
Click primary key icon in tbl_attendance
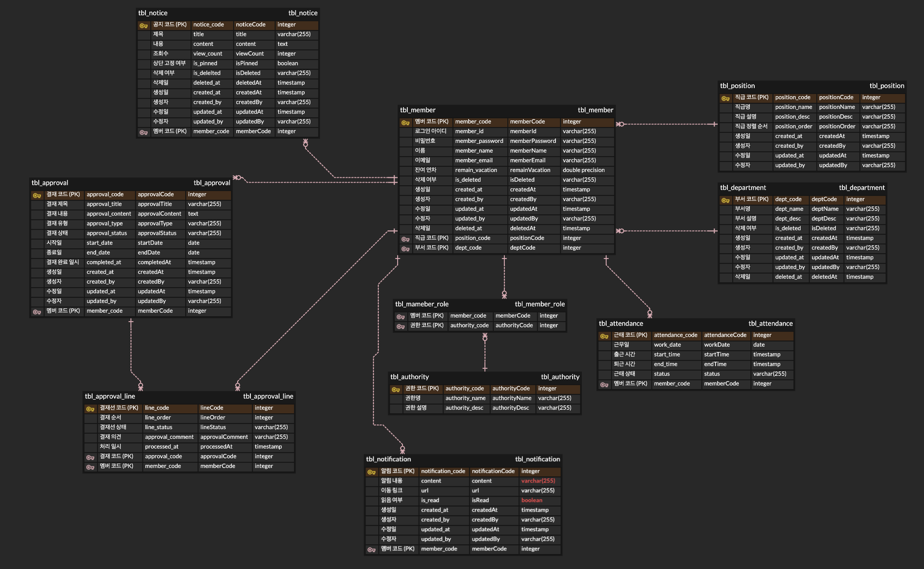click(604, 336)
